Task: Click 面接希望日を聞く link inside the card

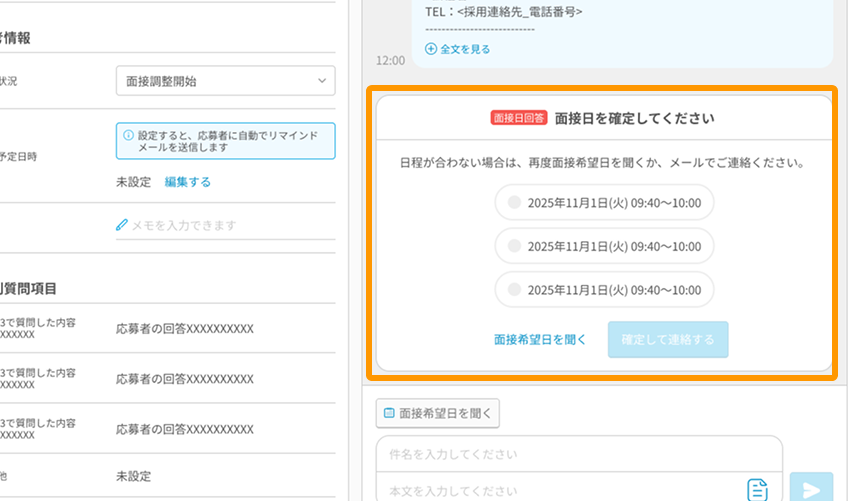Action: pos(540,340)
